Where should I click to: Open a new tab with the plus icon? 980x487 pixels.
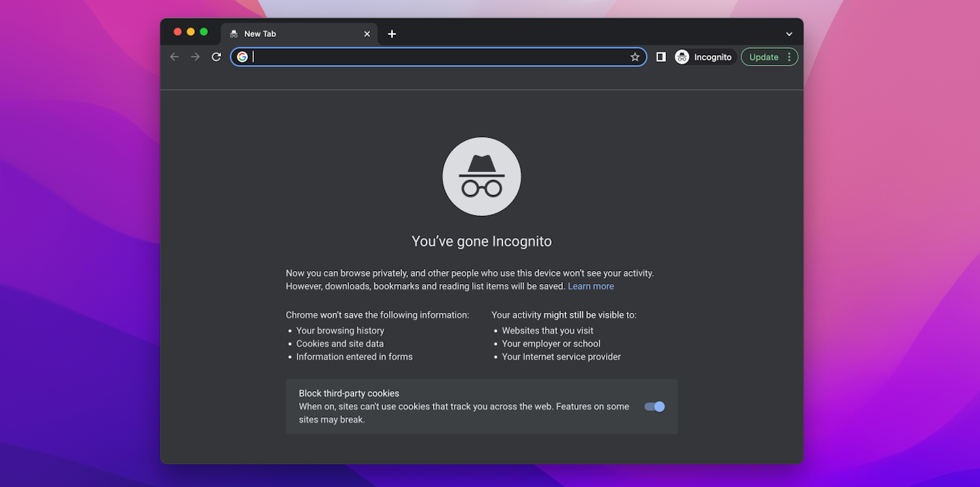[x=392, y=33]
